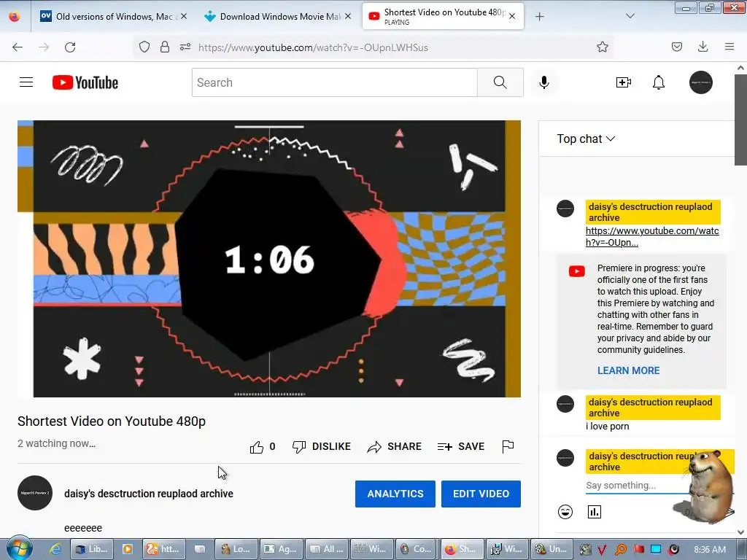Open a new tab with the plus button

[x=539, y=17]
